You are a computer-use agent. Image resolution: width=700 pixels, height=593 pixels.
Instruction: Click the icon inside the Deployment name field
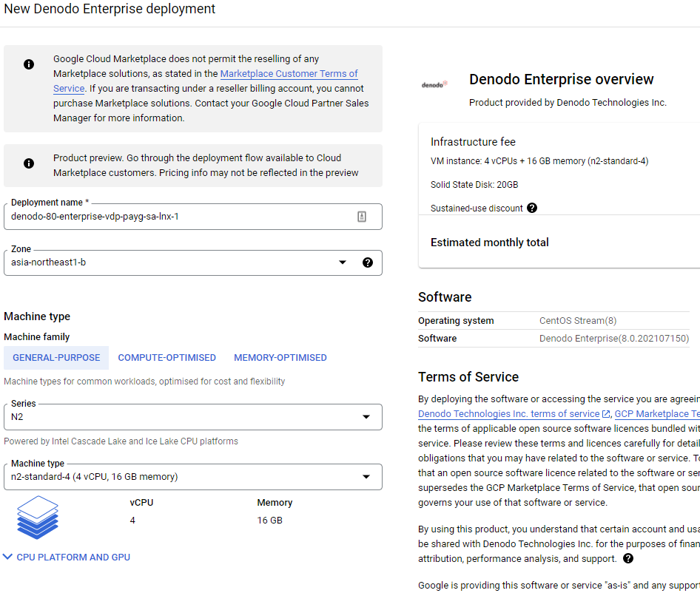362,217
